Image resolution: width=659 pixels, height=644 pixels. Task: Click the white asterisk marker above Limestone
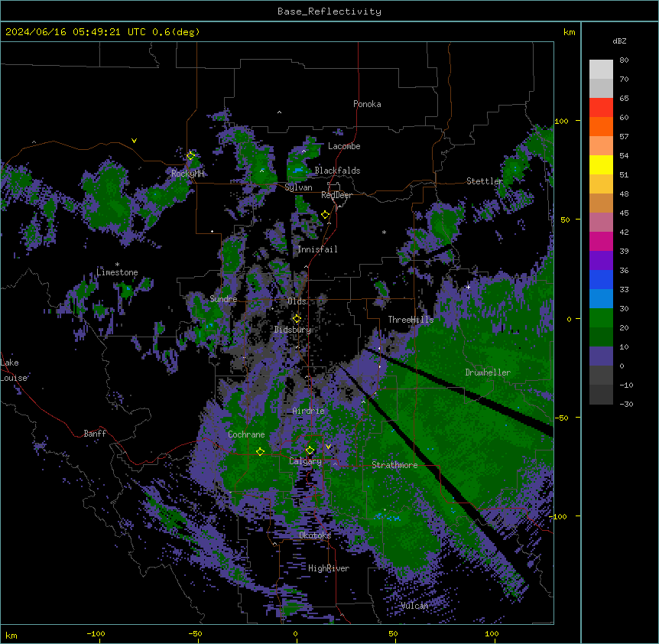117,265
